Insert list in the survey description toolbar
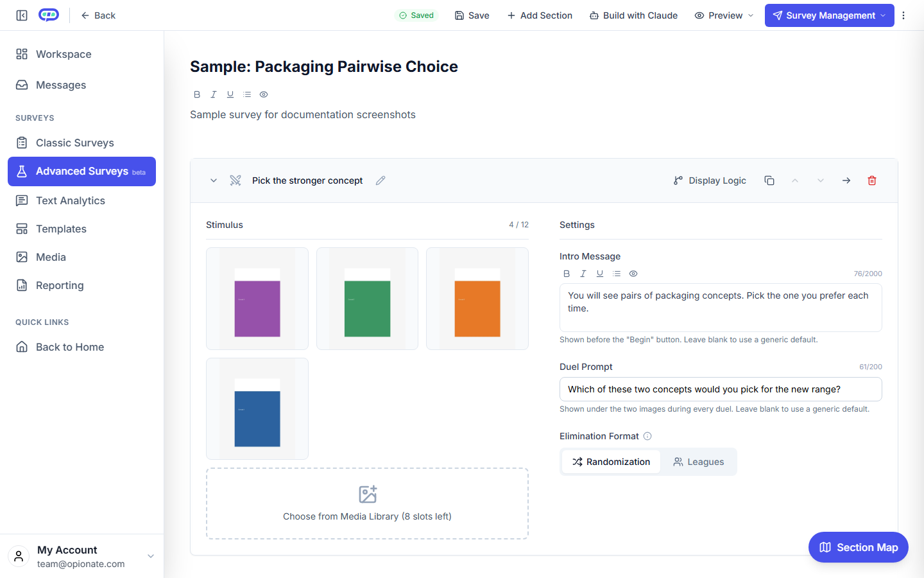The height and width of the screenshot is (578, 924). (247, 94)
